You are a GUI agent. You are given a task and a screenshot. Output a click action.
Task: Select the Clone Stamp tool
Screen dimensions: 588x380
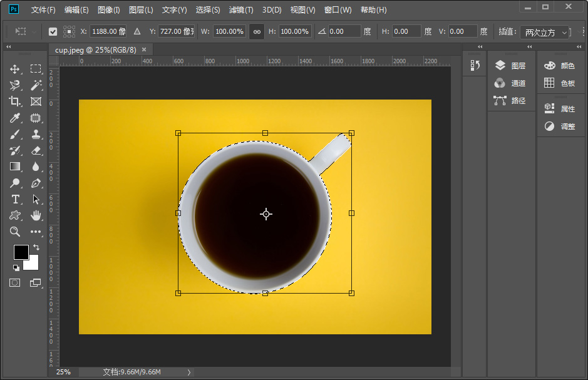(x=36, y=134)
